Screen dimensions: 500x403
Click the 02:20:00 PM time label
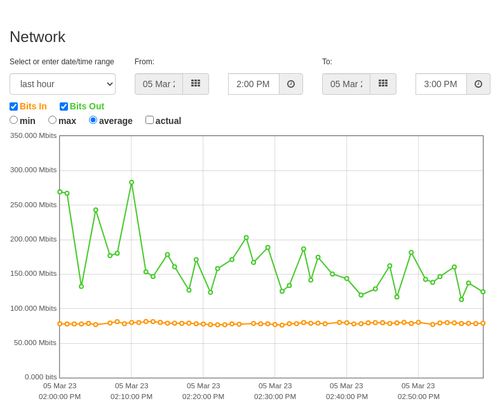click(203, 397)
